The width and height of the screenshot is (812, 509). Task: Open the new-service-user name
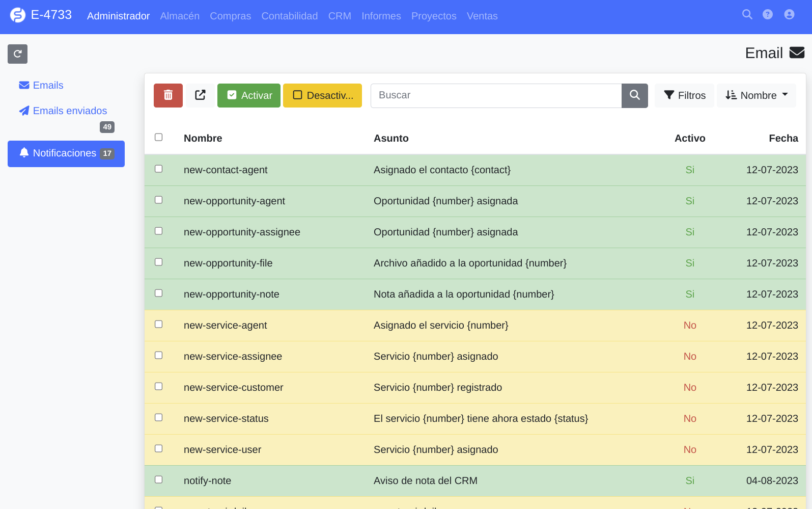(x=222, y=449)
